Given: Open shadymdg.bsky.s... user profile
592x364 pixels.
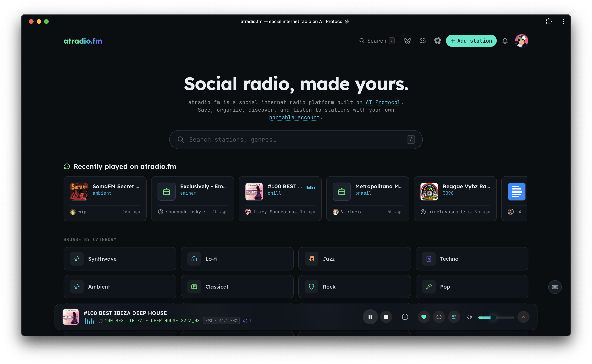Looking at the screenshot, I should (x=184, y=212).
